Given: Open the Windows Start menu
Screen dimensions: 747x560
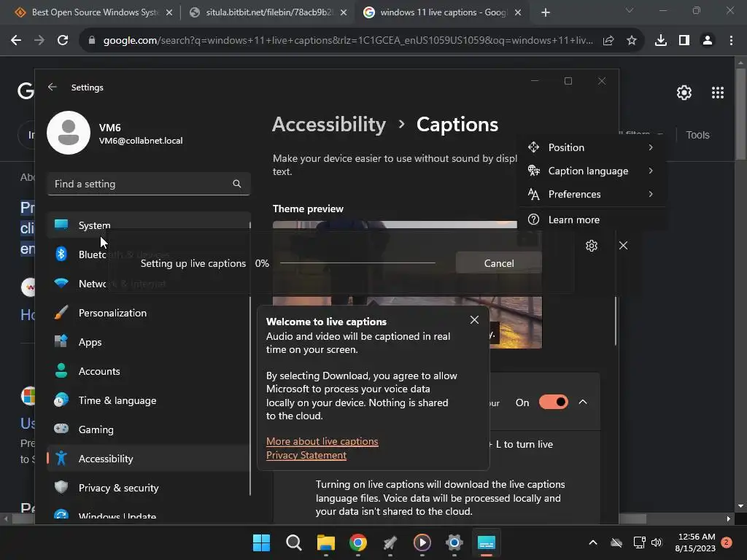Looking at the screenshot, I should click(261, 542).
